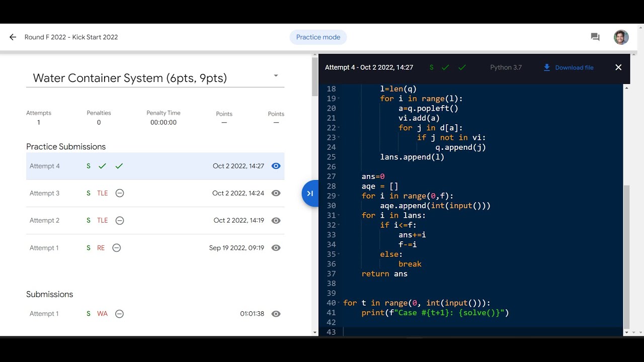Click the download file arrow icon
This screenshot has width=644, height=362.
pyautogui.click(x=547, y=67)
